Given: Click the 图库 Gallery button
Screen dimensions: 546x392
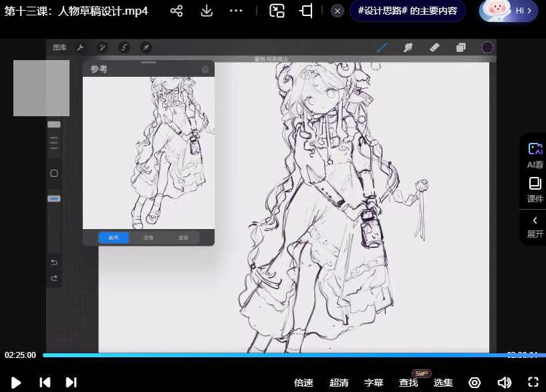Looking at the screenshot, I should point(59,47).
